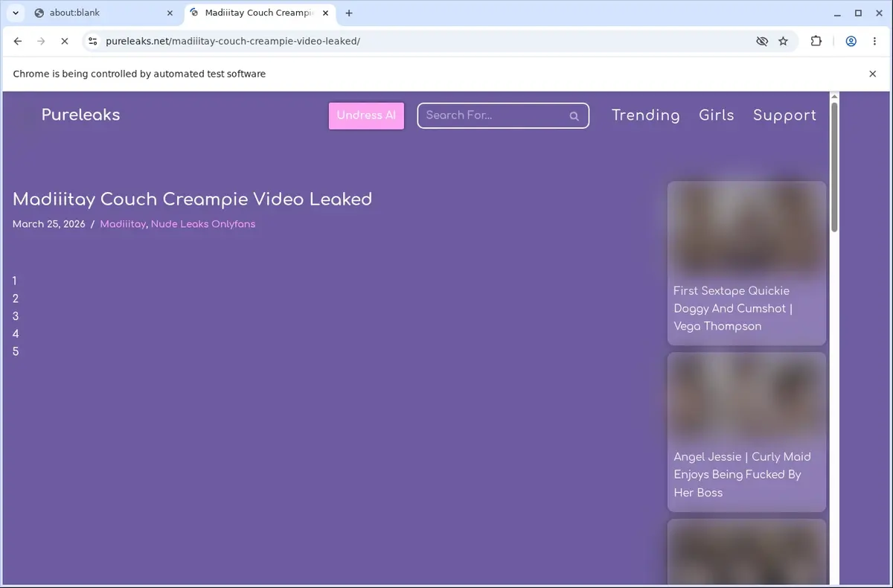Go back to the previous page
The image size is (893, 588).
18,42
